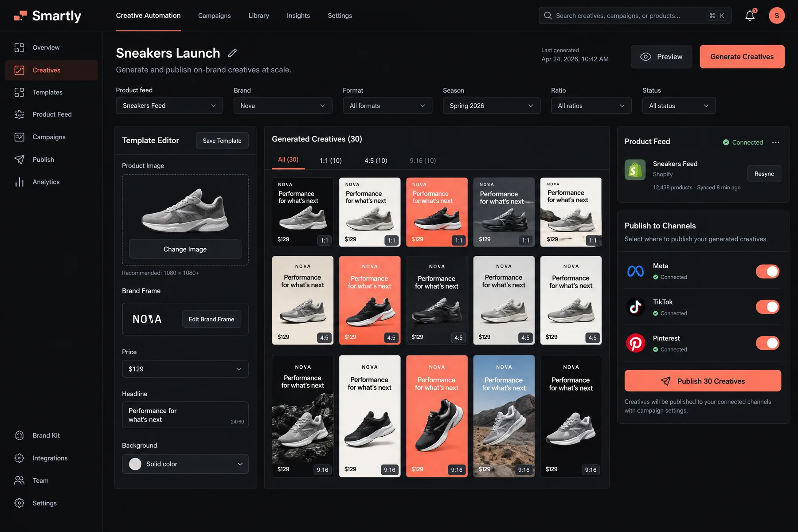Click the Analytics bar chart icon

(x=20, y=182)
